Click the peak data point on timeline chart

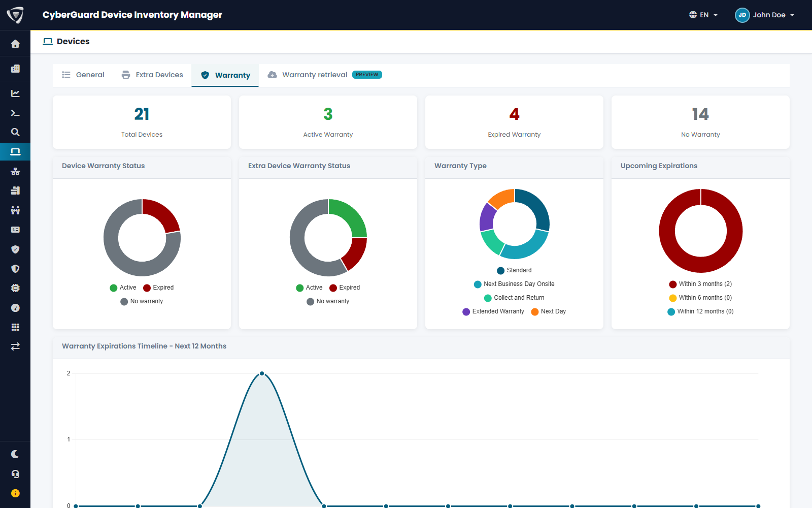262,373
